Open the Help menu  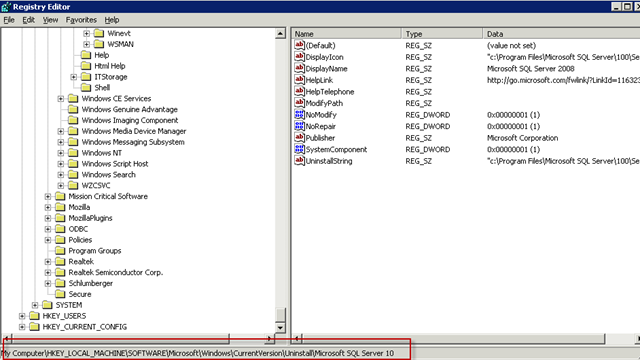tap(112, 20)
